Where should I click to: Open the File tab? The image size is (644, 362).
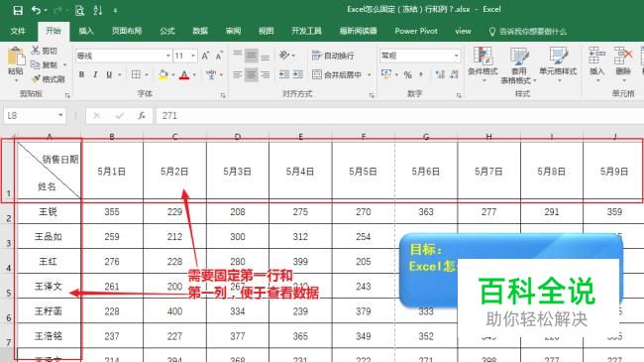click(x=18, y=31)
